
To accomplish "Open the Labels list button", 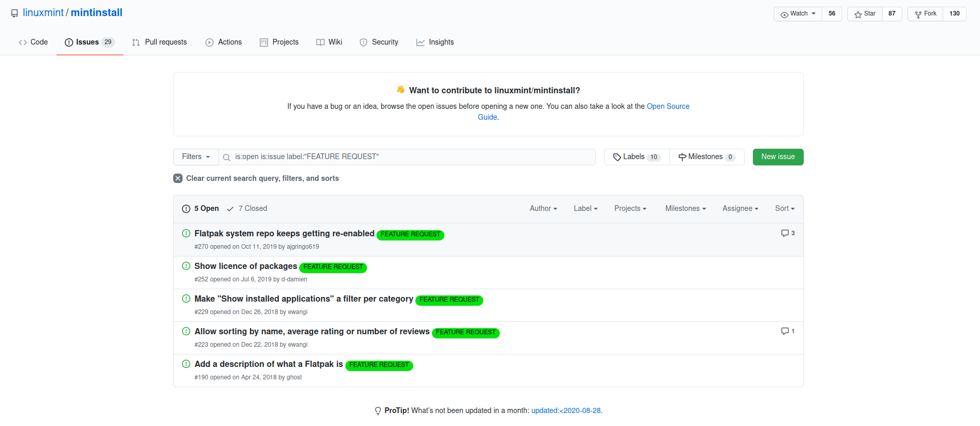I will [x=637, y=157].
